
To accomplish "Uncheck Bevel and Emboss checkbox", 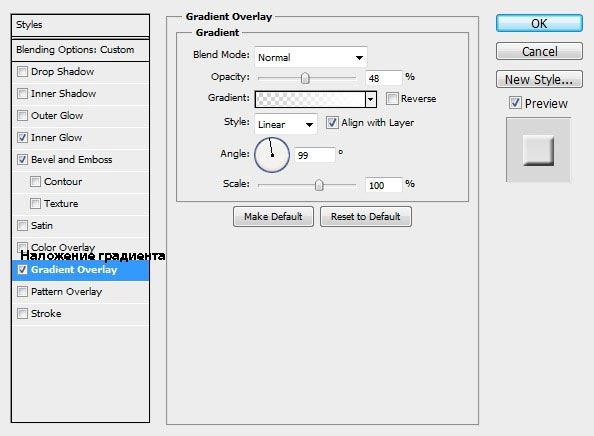I will coord(22,159).
